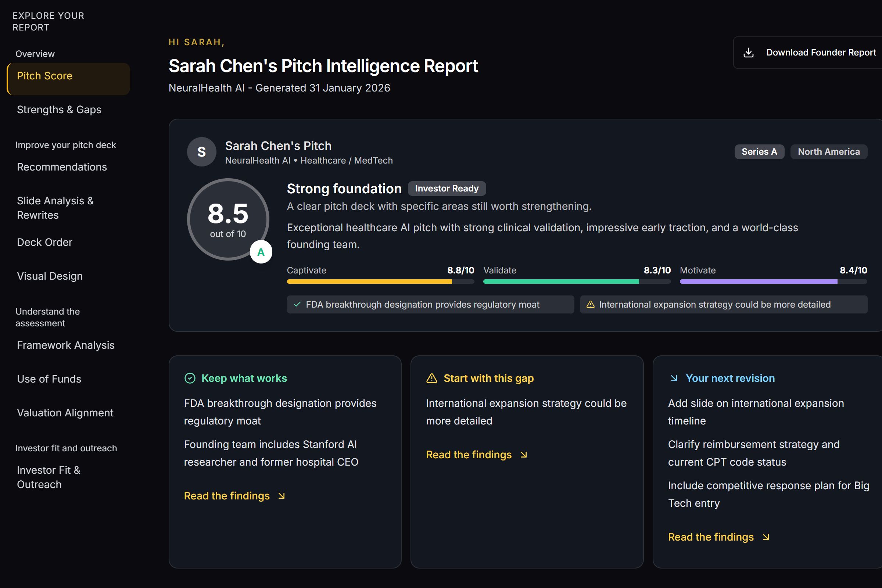Viewport: 882px width, 588px height.
Task: Click the green A grade badge on score circle
Action: coord(261,252)
